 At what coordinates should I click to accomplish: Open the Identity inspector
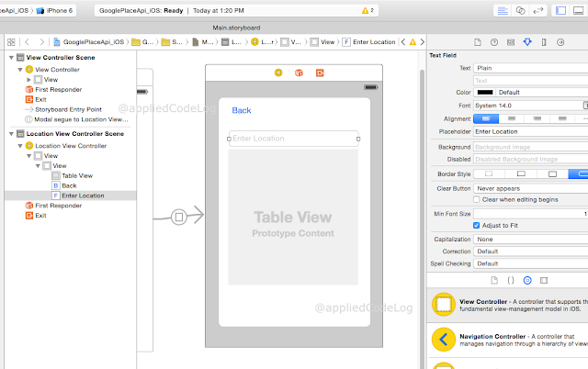[511, 42]
